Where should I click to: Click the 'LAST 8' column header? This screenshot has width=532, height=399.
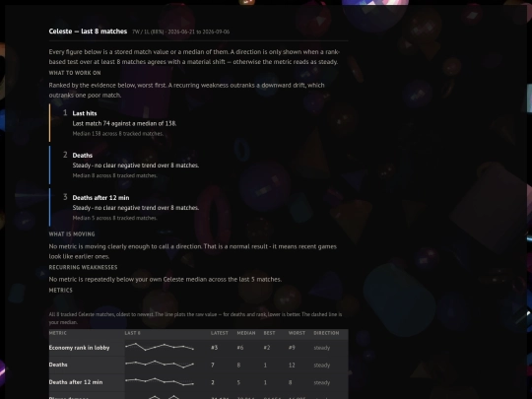(x=132, y=333)
